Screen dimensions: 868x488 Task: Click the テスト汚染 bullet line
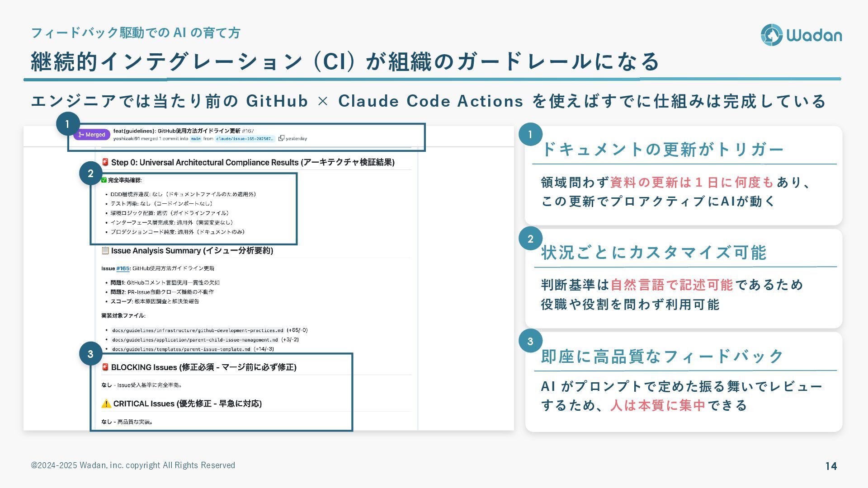[161, 204]
